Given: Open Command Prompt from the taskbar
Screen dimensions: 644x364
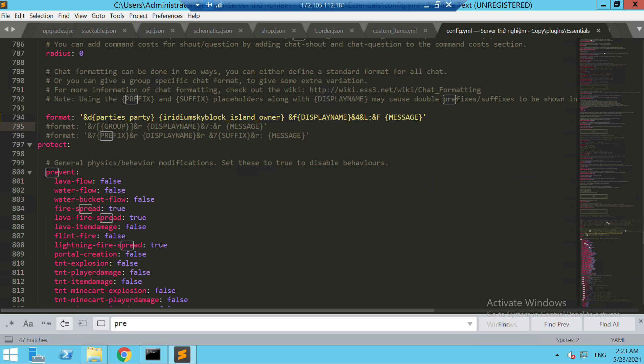Looking at the screenshot, I should point(153,355).
